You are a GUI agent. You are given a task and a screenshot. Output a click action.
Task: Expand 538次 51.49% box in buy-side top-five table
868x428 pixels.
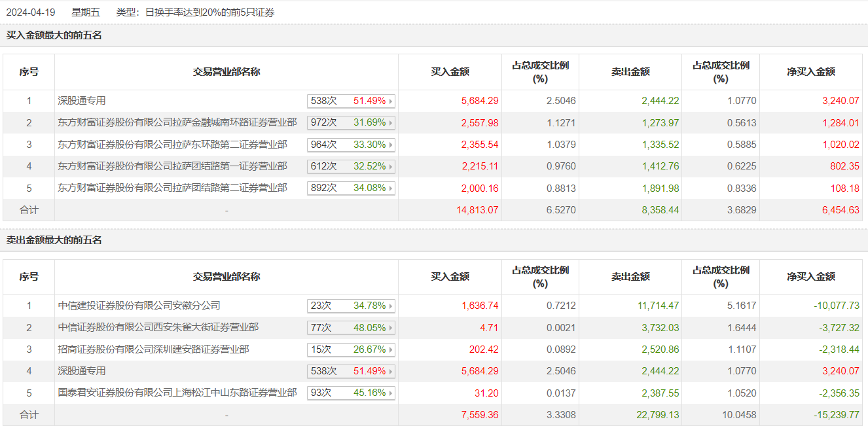pyautogui.click(x=351, y=101)
